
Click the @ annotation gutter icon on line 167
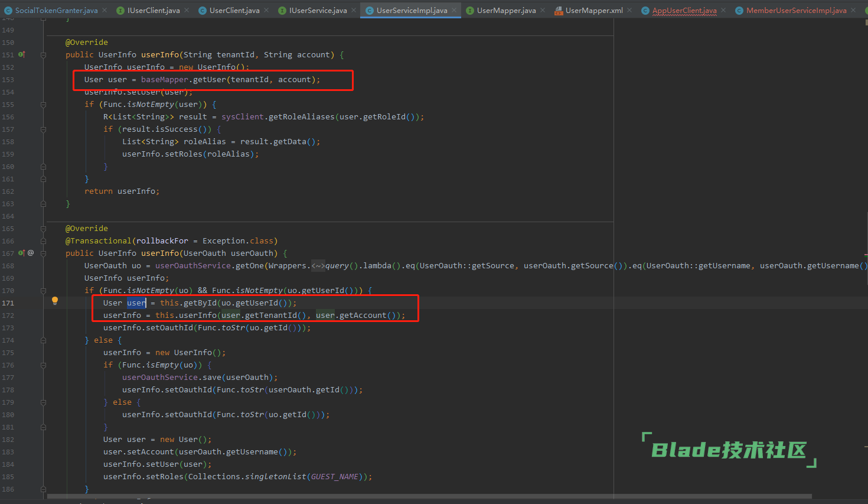(31, 253)
